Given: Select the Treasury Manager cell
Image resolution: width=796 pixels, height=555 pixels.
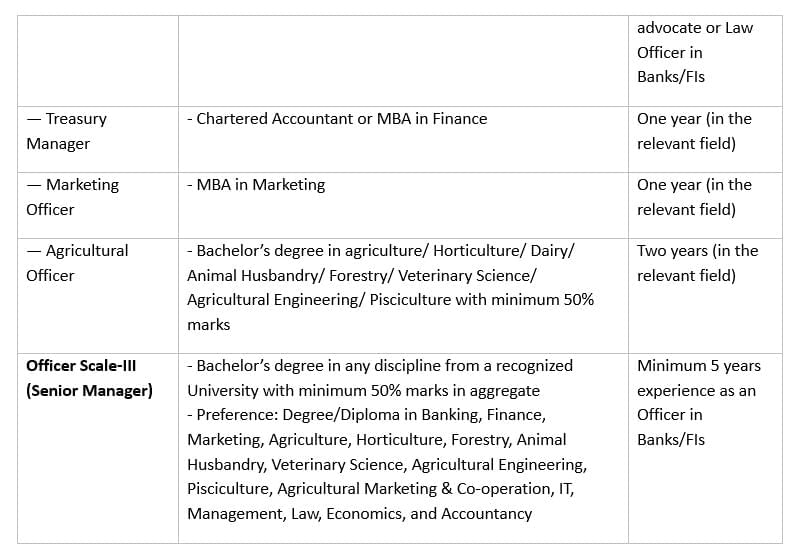Looking at the screenshot, I should [67, 131].
